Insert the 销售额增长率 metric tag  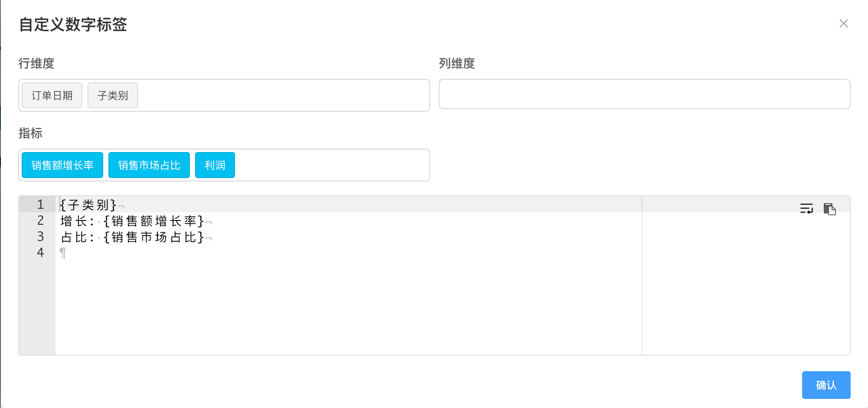click(x=62, y=165)
